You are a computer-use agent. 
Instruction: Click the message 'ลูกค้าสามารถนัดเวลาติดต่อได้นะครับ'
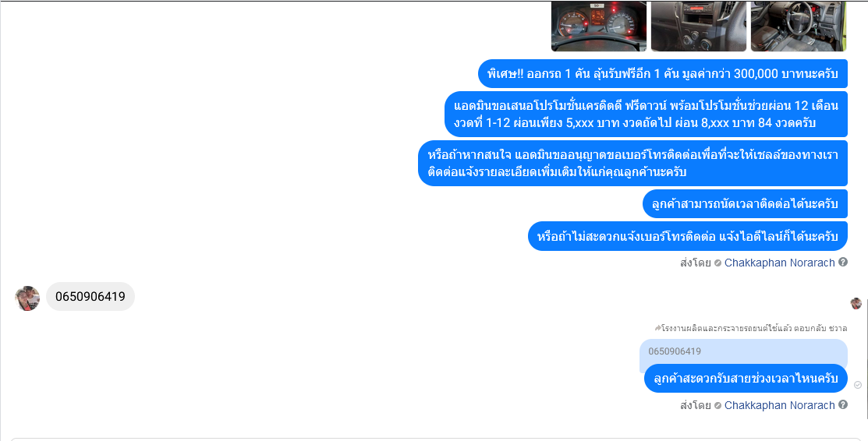tap(745, 204)
